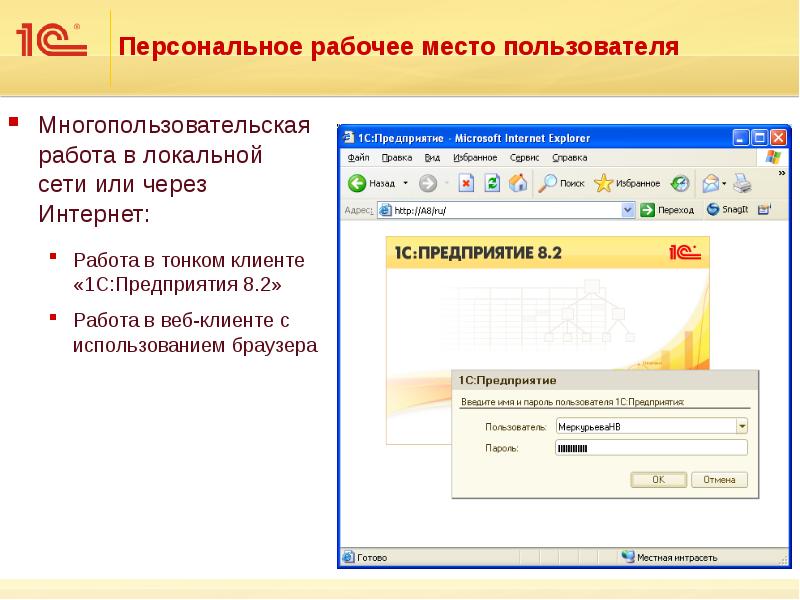Open the Сервис menu
This screenshot has height=600, width=800.
point(524,158)
